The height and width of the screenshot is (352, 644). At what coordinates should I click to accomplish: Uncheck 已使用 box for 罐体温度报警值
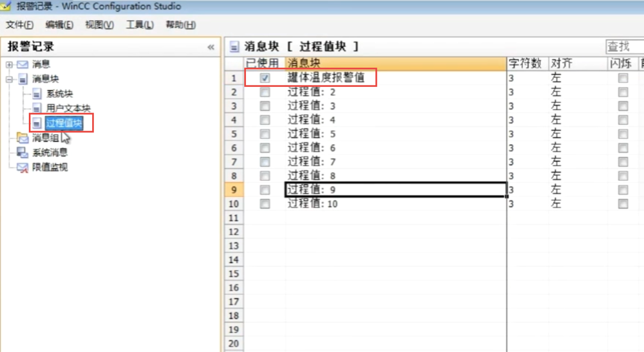pyautogui.click(x=265, y=78)
